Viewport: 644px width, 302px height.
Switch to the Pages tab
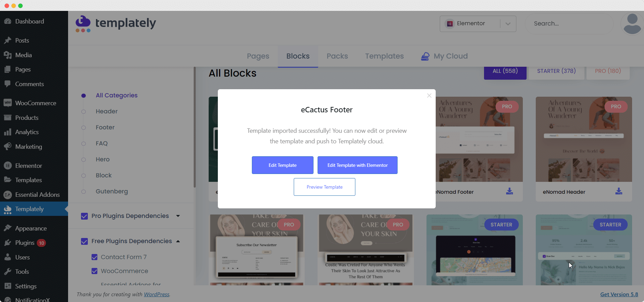click(258, 56)
